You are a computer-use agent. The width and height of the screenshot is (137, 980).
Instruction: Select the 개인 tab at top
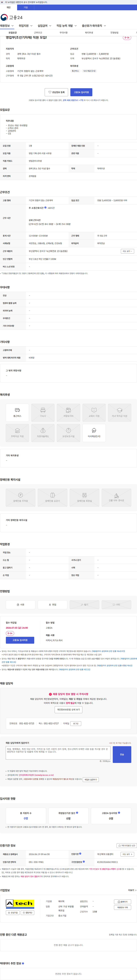coord(8,7)
